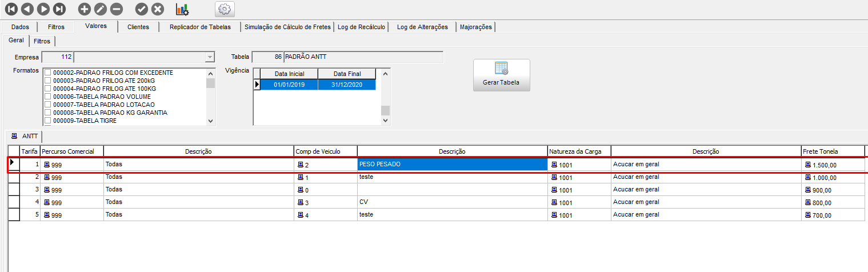Open the Majorações tab
The image size is (868, 272).
[476, 27]
